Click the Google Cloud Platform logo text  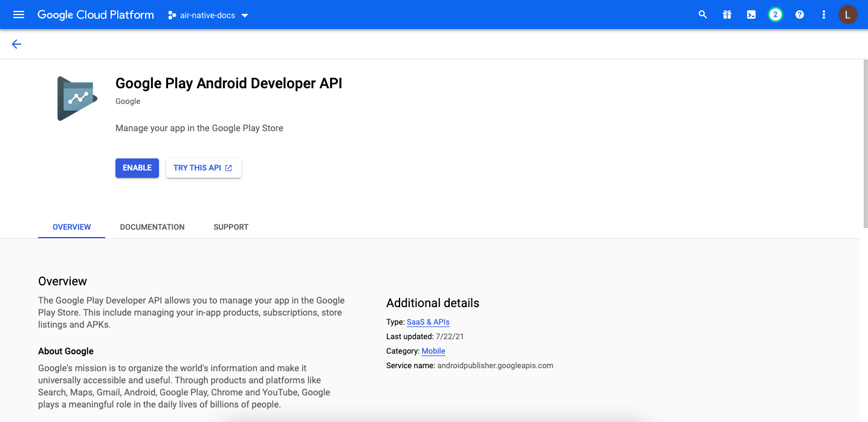pyautogui.click(x=96, y=15)
